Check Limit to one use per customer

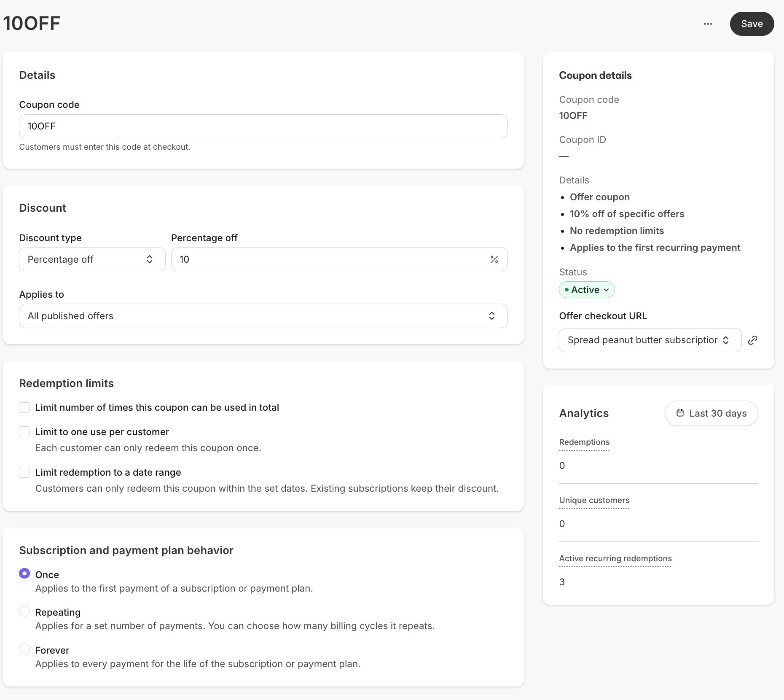coord(24,432)
